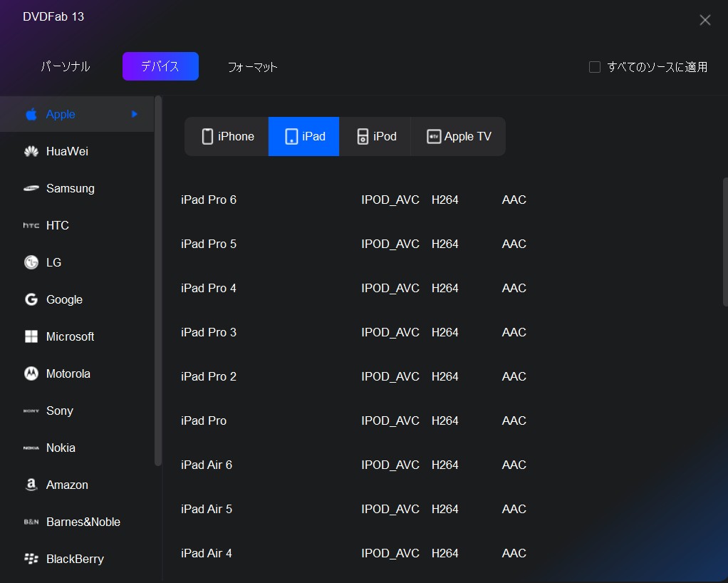The height and width of the screenshot is (583, 728).
Task: Click the device list vertical scrollbar
Action: click(x=724, y=242)
